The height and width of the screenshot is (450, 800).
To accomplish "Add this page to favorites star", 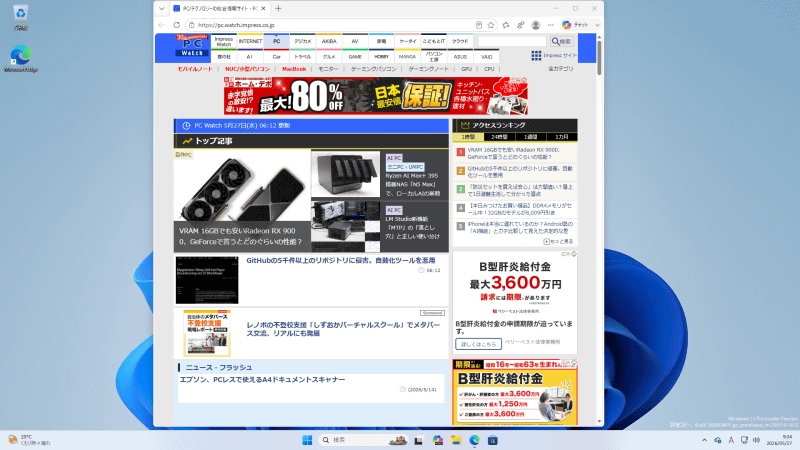I will point(491,25).
